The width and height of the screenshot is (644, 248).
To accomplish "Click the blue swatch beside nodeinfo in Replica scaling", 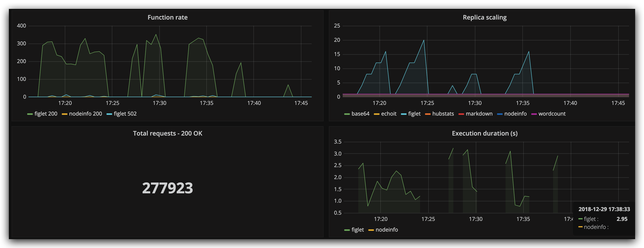I will (x=500, y=114).
